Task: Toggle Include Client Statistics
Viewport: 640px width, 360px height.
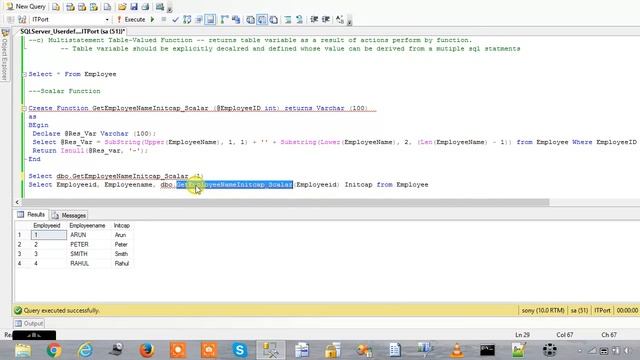Action: [x=236, y=20]
